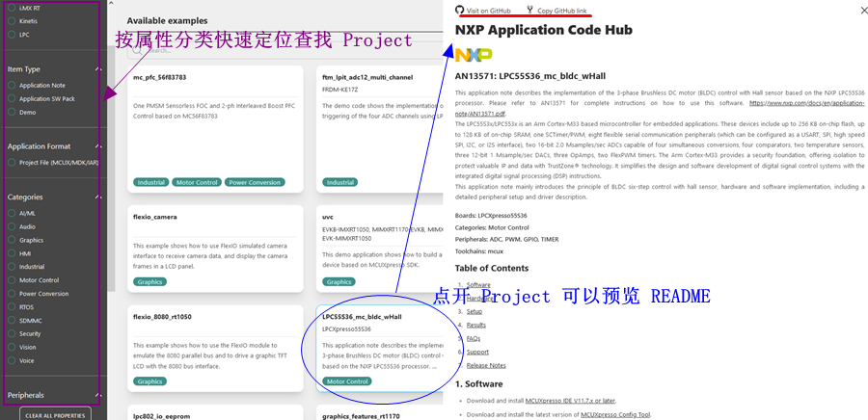Open the graphics_features_rt1170 example card
The height and width of the screenshot is (420, 868).
380,413
